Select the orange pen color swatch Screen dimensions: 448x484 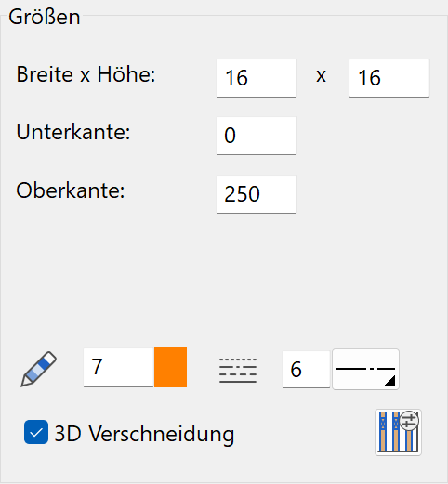click(x=170, y=367)
